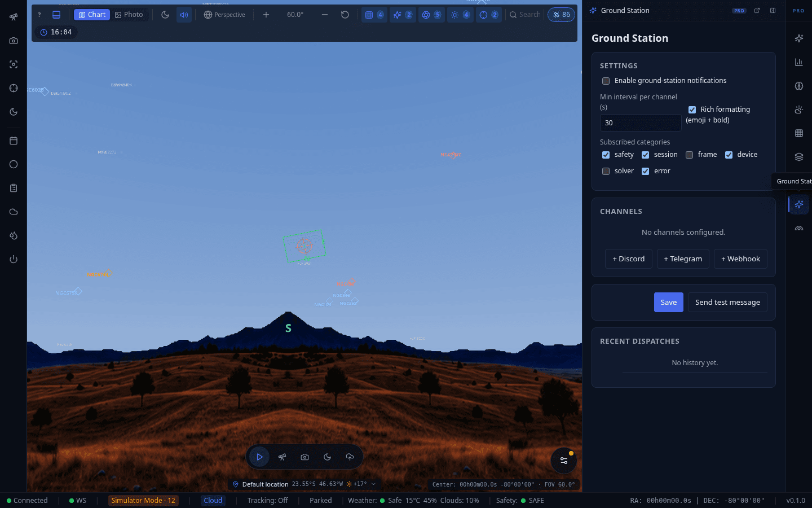Pop out the Ground Station panel

(x=757, y=11)
